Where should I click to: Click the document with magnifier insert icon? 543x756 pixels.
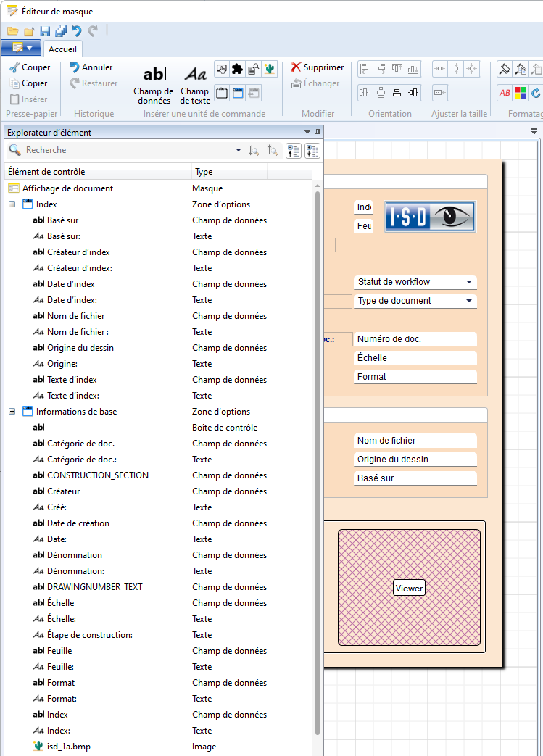coord(254,69)
